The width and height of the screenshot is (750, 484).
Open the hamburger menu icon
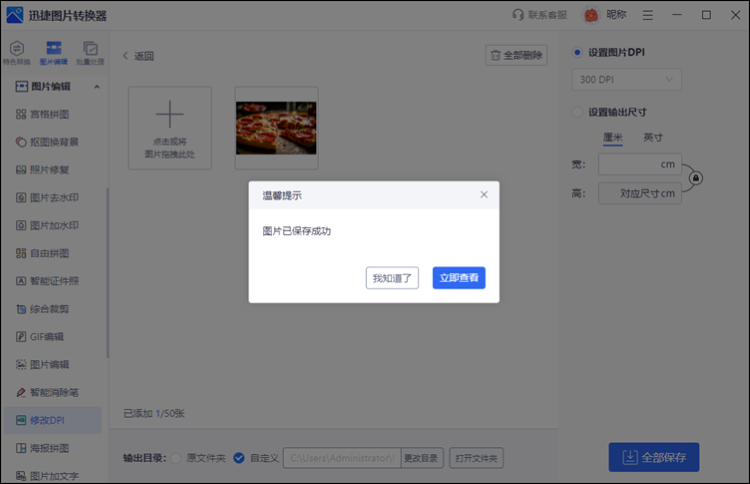(x=648, y=16)
